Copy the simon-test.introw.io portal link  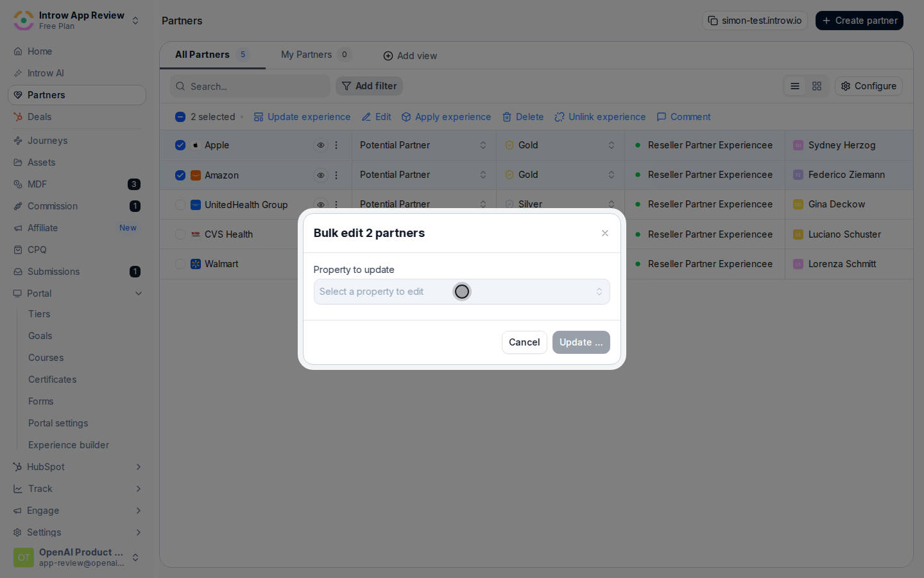(x=755, y=21)
